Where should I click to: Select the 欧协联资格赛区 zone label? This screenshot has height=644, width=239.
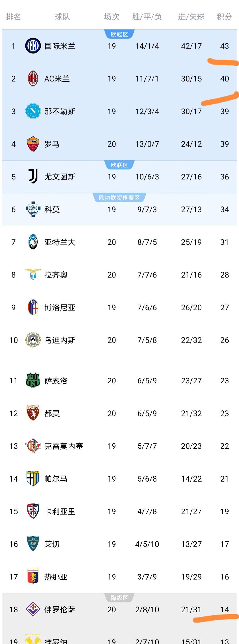coord(119,198)
